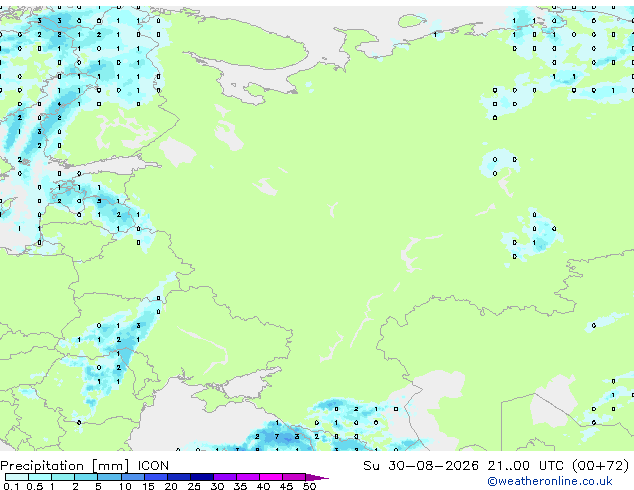This screenshot has width=634, height=490.
Task: Click the '10' legend scale label
Action: [125, 486]
